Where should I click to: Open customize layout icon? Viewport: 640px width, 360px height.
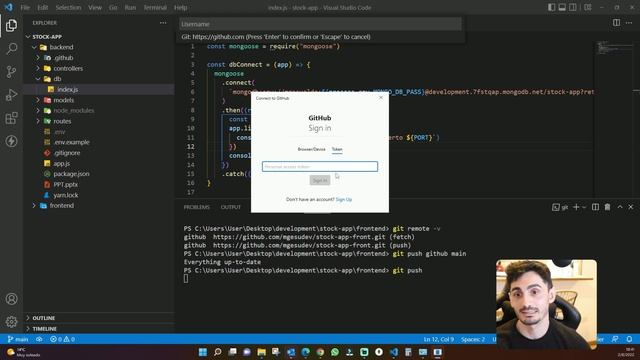tap(588, 7)
